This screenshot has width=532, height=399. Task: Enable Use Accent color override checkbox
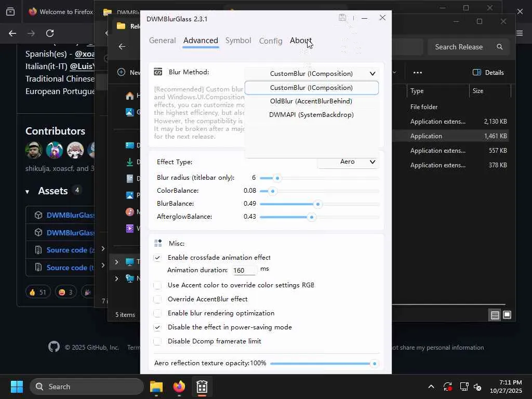(x=157, y=285)
